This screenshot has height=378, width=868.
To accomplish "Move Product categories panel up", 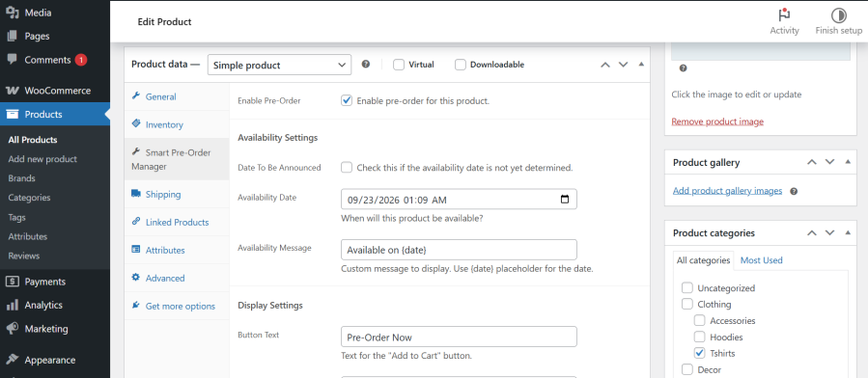I will pos(812,232).
